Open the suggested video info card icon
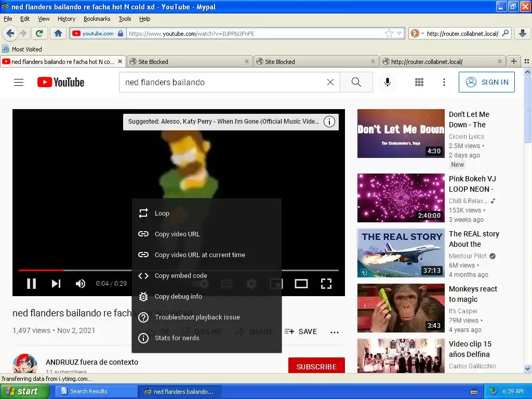 (x=329, y=122)
